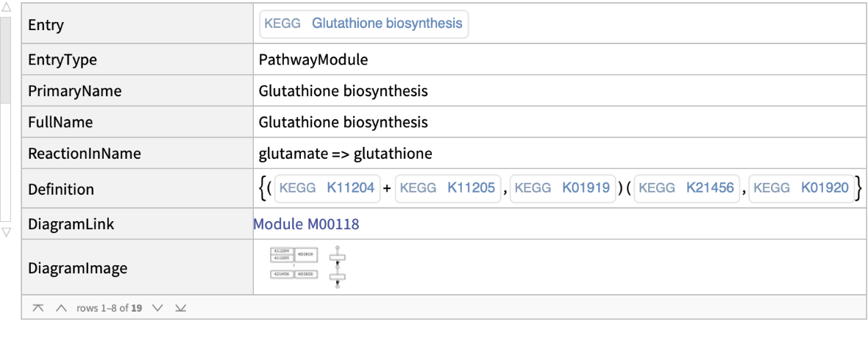Follow the Module M00118 link
The image size is (868, 341).
click(x=306, y=224)
